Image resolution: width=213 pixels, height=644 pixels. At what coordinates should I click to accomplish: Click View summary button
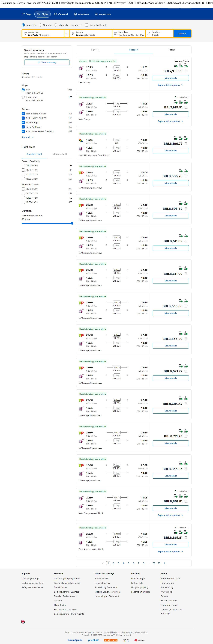[47, 63]
